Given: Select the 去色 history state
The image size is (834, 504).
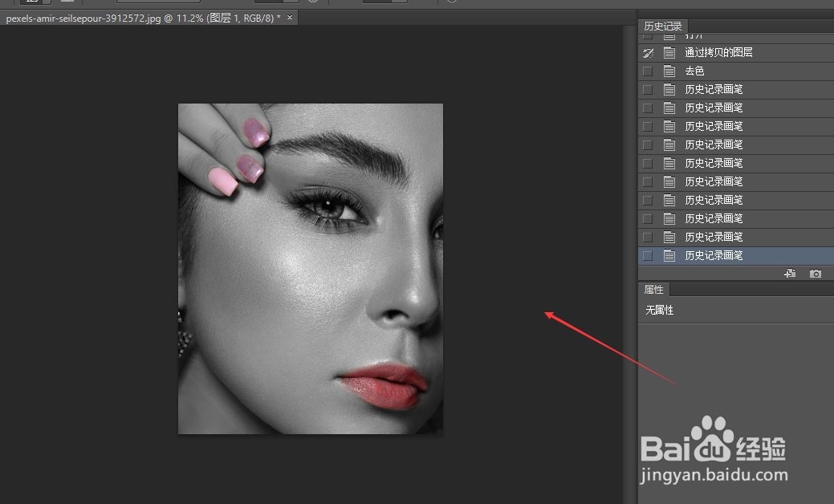Looking at the screenshot, I should click(x=735, y=71).
